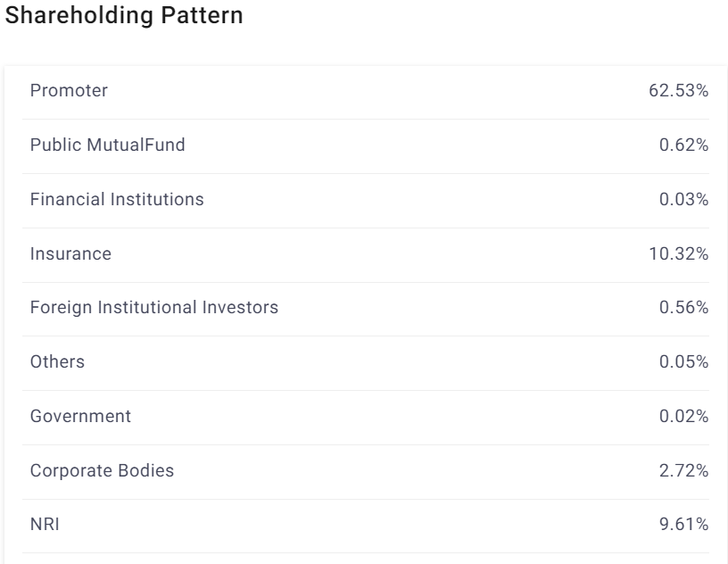Click the word Pattern in title
Screen dimensions: 728x564
coord(202,15)
